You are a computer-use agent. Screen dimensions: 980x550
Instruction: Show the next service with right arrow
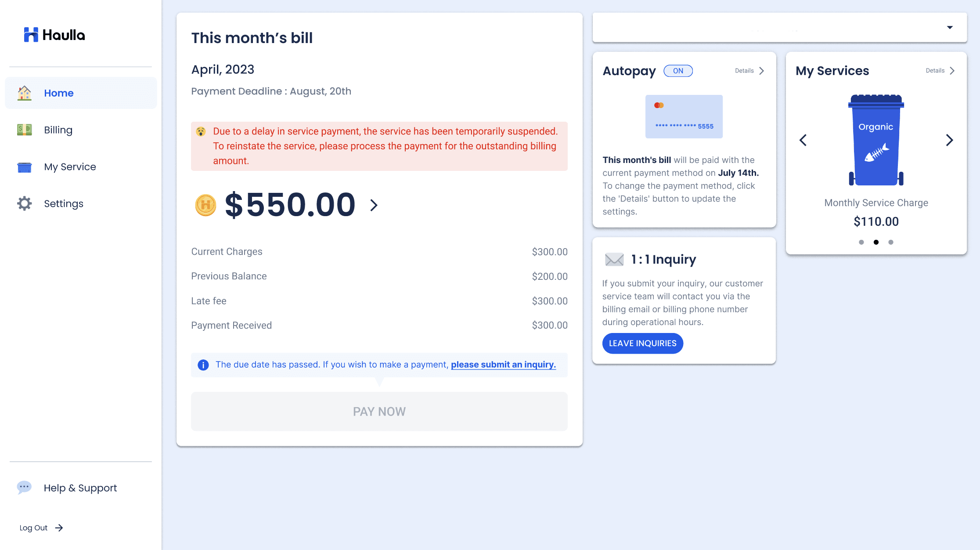coord(949,140)
